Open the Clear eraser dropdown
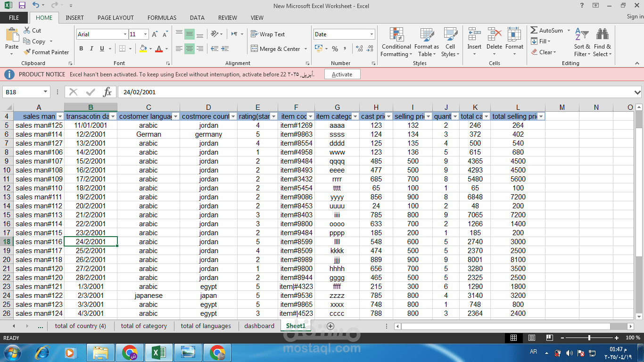Viewport: 644px width, 362px height. pos(544,52)
